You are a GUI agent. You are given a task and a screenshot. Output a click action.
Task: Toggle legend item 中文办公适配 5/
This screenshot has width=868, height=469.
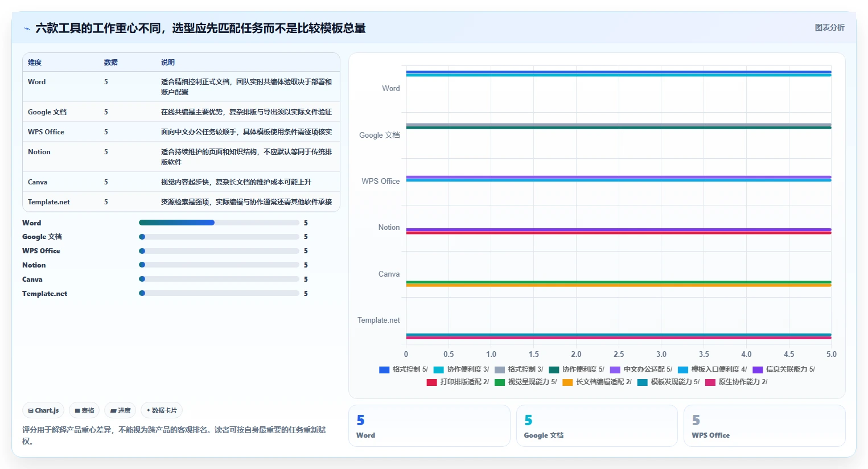tap(641, 369)
